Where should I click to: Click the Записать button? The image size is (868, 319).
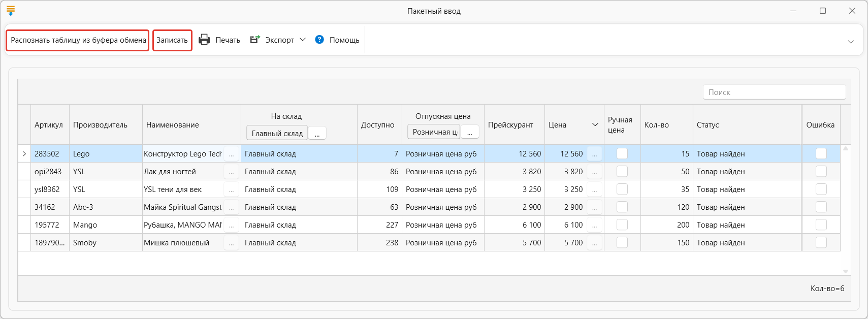172,40
